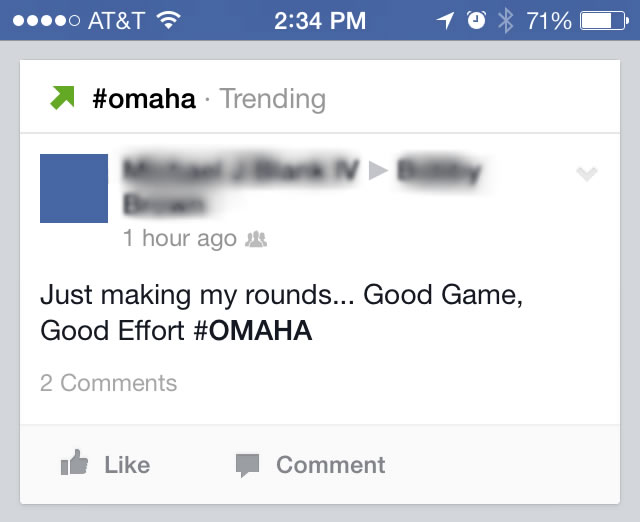Image resolution: width=640 pixels, height=522 pixels.
Task: Tap the battery indicator icon
Action: point(605,21)
